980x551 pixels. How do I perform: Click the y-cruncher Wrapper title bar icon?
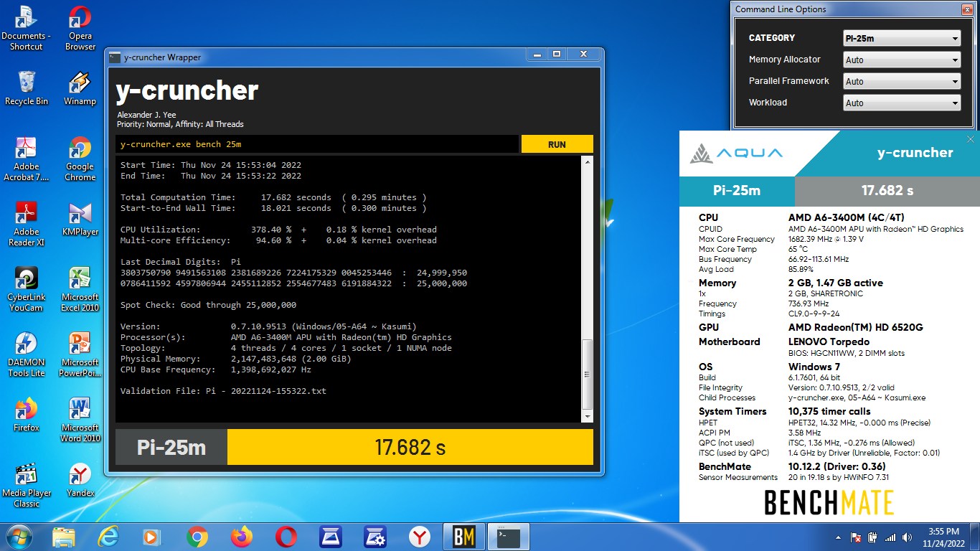click(115, 57)
